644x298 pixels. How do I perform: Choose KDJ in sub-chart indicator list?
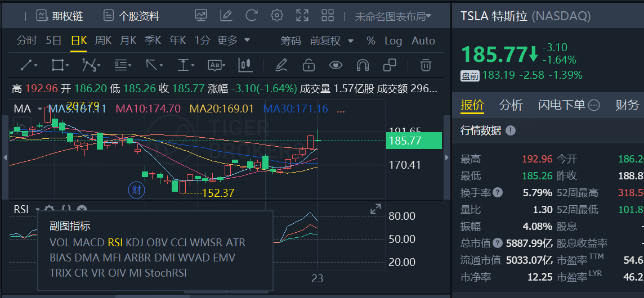135,242
